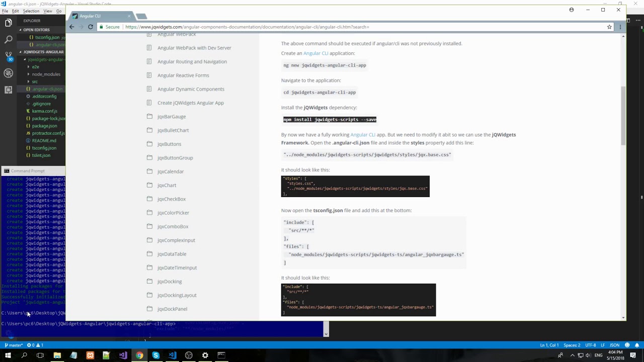644x362 pixels.
Task: Change the language mode JSON
Action: [x=614, y=345]
